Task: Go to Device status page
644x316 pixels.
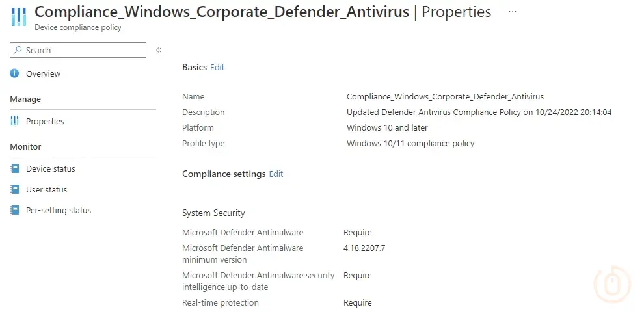Action: coord(51,169)
